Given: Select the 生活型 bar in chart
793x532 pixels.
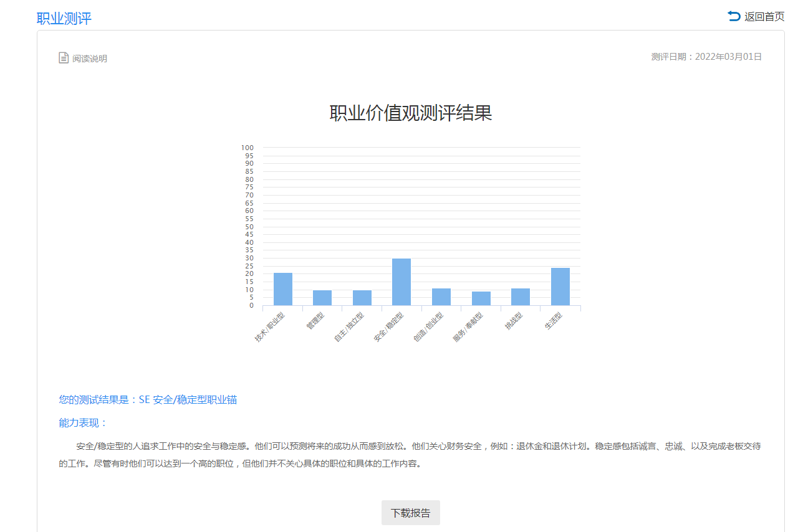Looking at the screenshot, I should pos(560,287).
